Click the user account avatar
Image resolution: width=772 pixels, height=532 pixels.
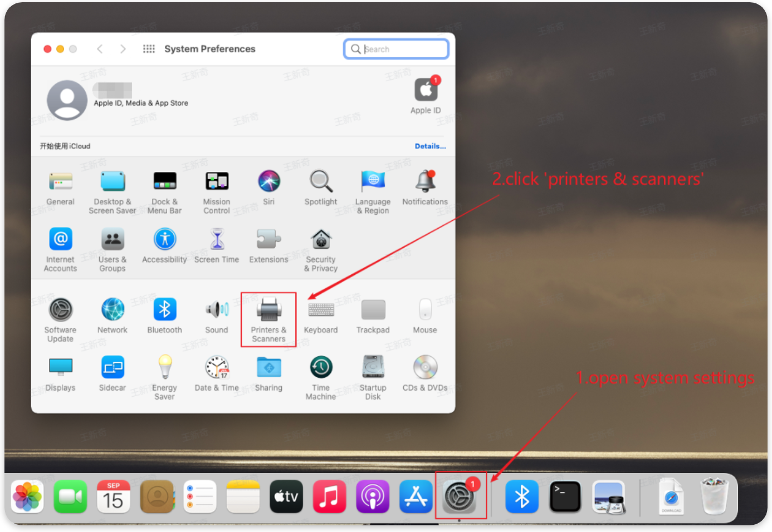[67, 100]
